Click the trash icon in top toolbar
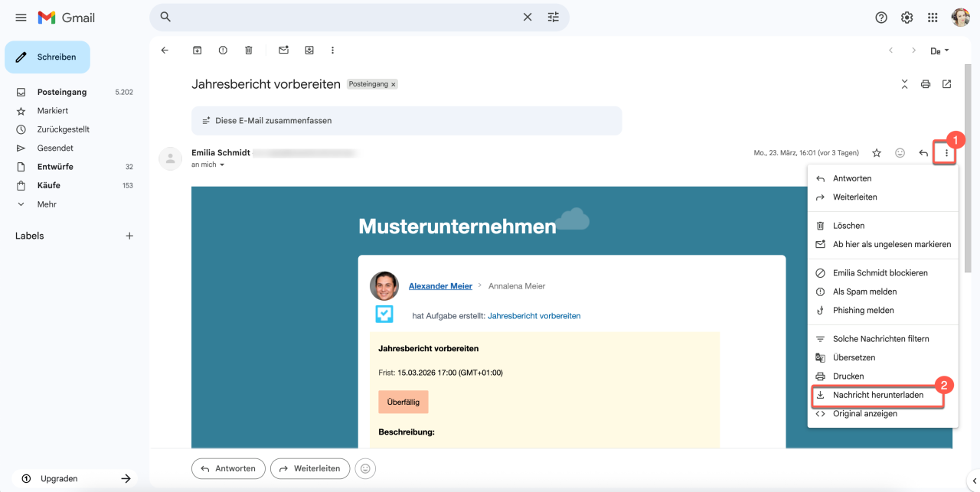 (248, 51)
